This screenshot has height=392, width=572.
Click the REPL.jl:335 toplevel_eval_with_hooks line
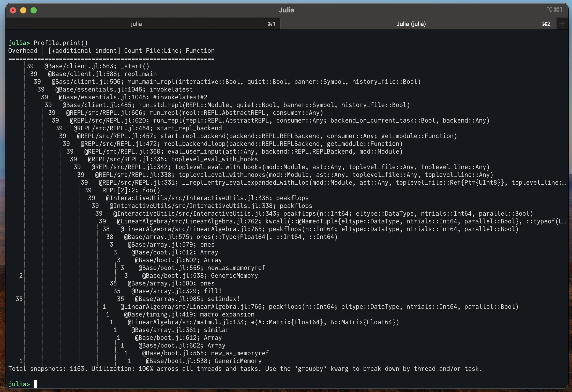pyautogui.click(x=164, y=159)
